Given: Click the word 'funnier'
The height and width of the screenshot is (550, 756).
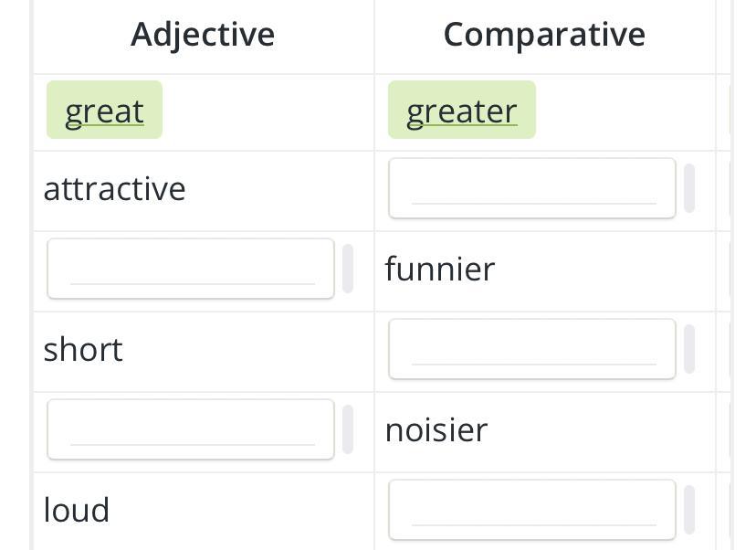Looking at the screenshot, I should pyautogui.click(x=440, y=270).
